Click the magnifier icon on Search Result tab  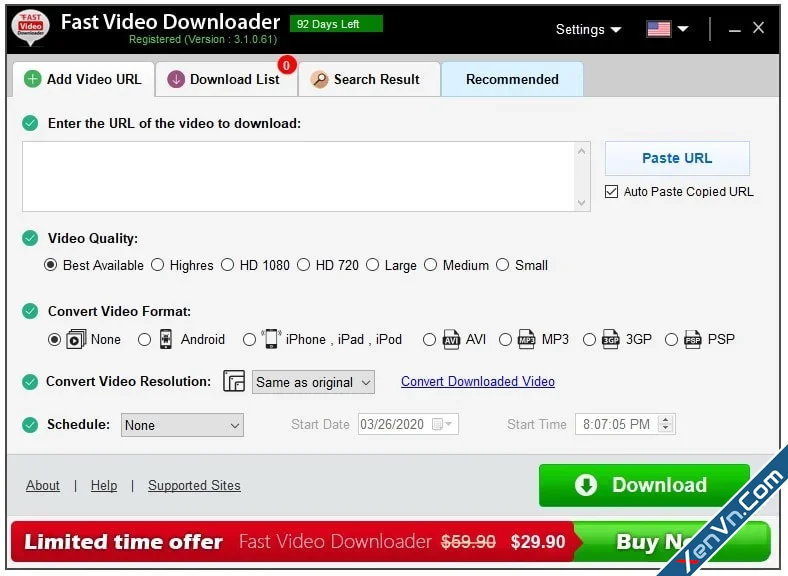(319, 79)
